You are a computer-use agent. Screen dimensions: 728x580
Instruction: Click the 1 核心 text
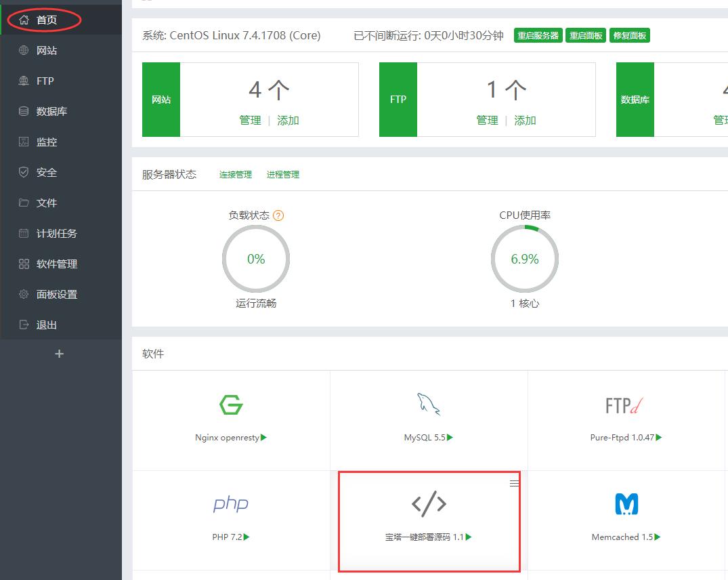pyautogui.click(x=525, y=304)
